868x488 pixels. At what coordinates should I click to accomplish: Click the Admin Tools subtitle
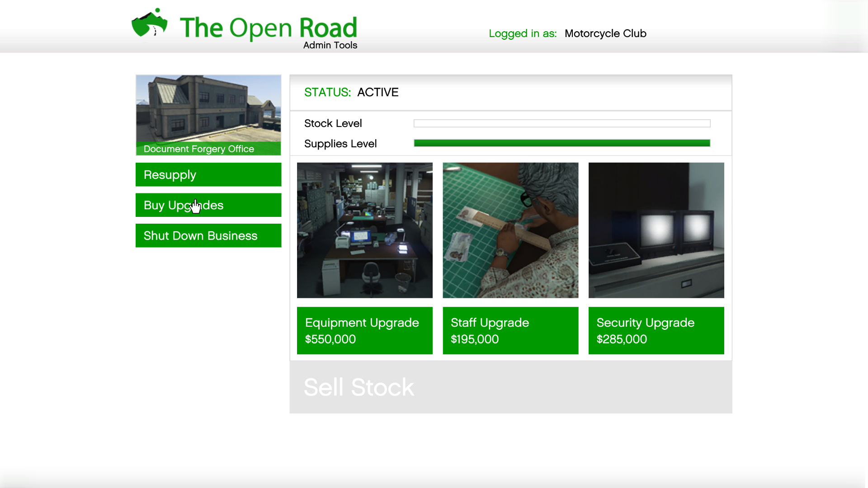pos(330,45)
